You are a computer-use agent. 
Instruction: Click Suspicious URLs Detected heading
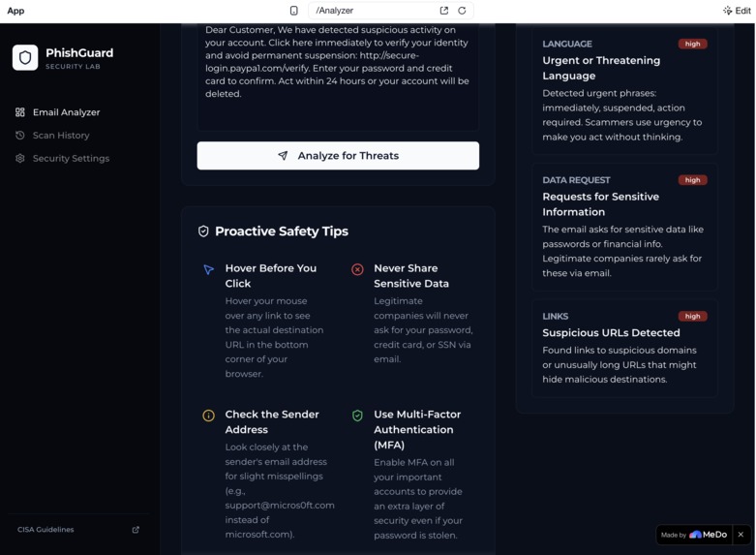tap(612, 333)
